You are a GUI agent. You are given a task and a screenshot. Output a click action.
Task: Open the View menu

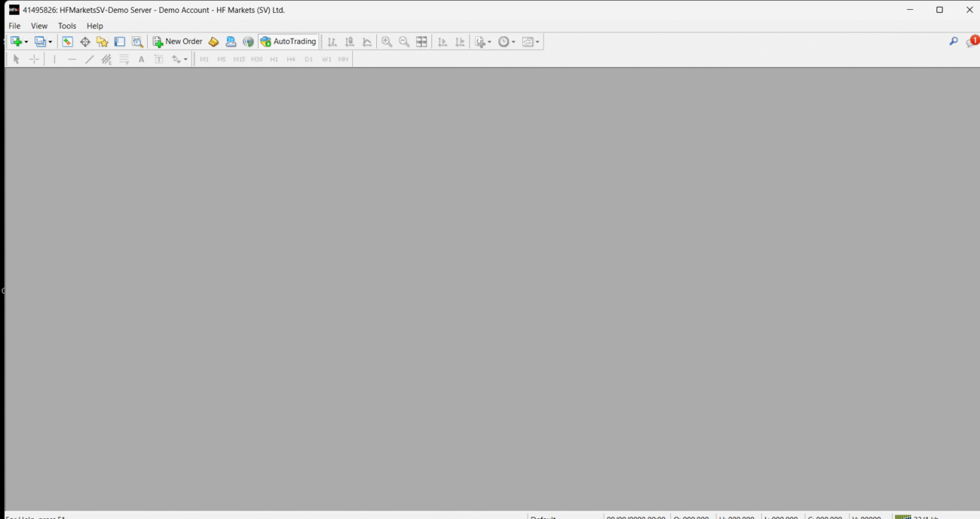pyautogui.click(x=39, y=26)
